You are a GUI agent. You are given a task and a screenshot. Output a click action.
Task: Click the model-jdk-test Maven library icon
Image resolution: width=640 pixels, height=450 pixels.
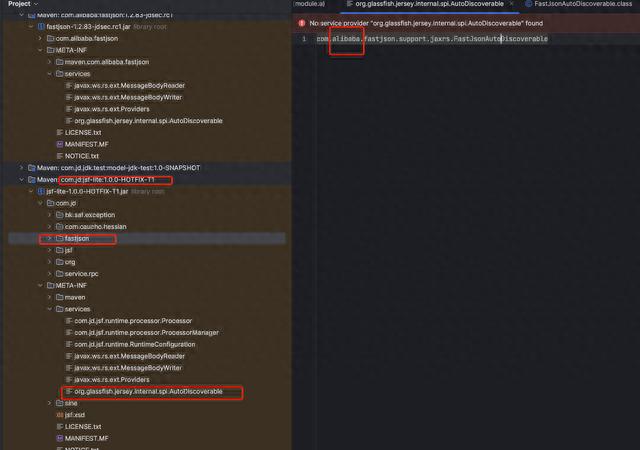(x=32, y=168)
